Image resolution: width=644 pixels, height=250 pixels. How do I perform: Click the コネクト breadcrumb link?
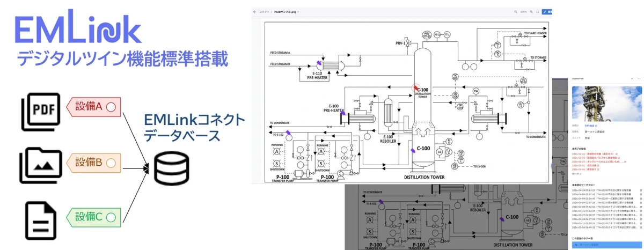click(x=265, y=11)
